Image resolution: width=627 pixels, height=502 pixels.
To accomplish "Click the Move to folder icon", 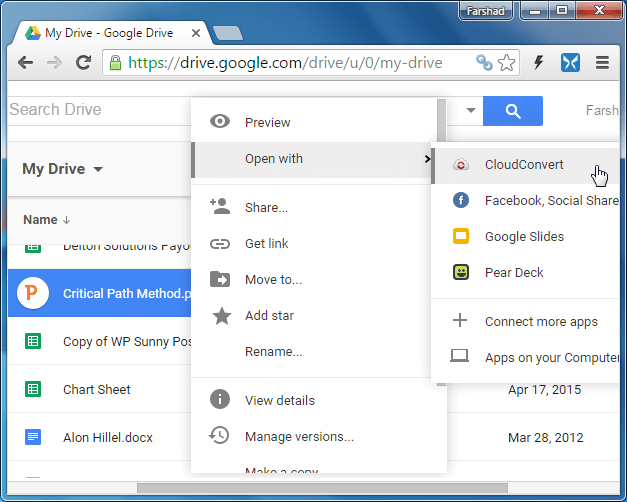I will [220, 279].
